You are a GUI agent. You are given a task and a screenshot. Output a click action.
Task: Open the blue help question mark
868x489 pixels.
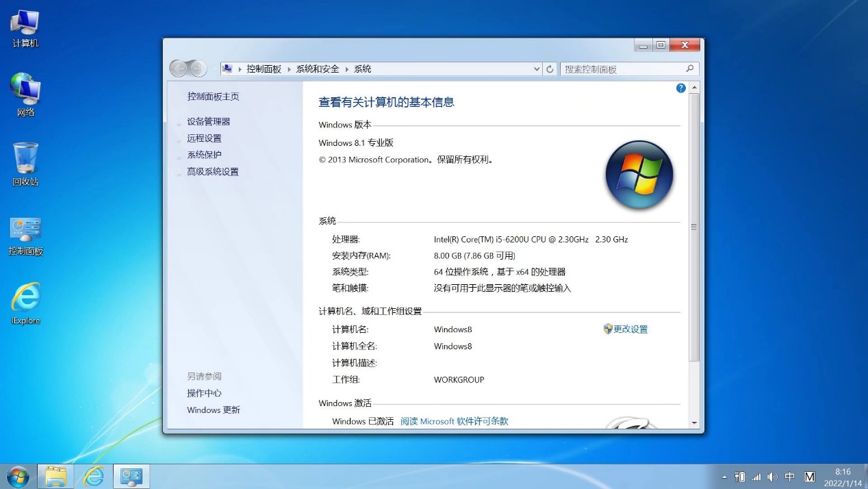coord(681,88)
